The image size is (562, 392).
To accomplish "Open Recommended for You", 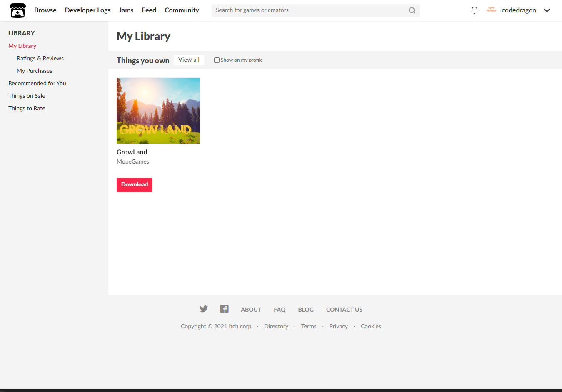I will click(x=37, y=83).
